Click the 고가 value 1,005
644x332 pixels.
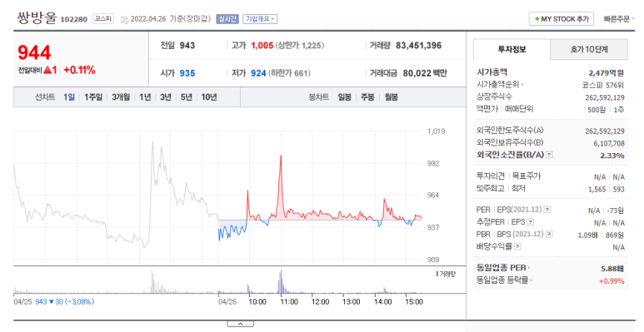262,46
